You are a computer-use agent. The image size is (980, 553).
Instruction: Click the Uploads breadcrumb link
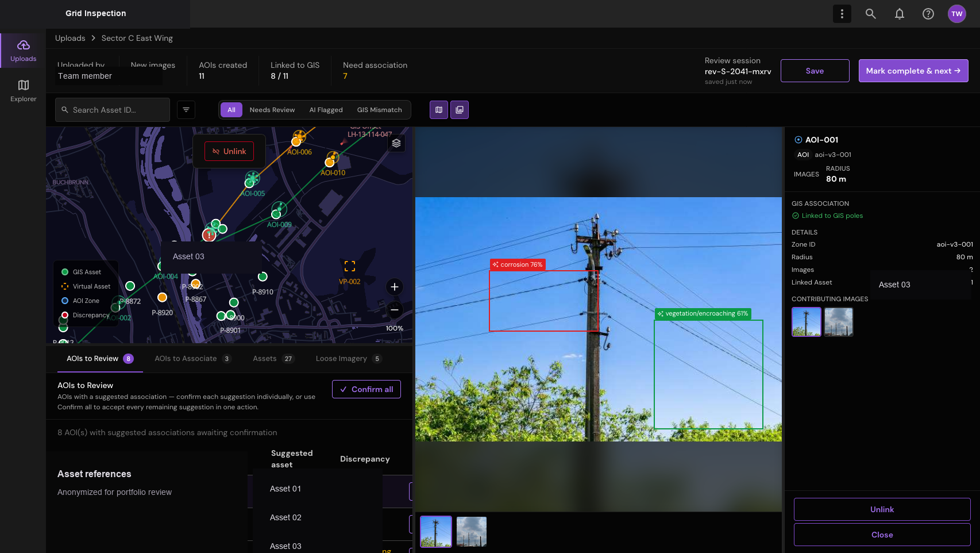[70, 38]
